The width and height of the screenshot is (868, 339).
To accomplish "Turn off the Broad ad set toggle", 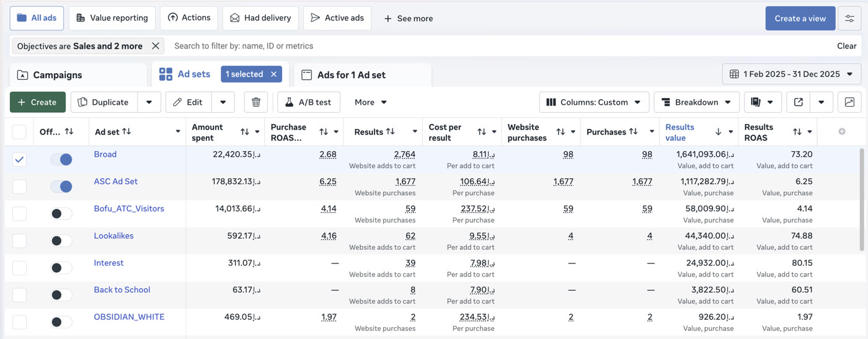I will [61, 159].
